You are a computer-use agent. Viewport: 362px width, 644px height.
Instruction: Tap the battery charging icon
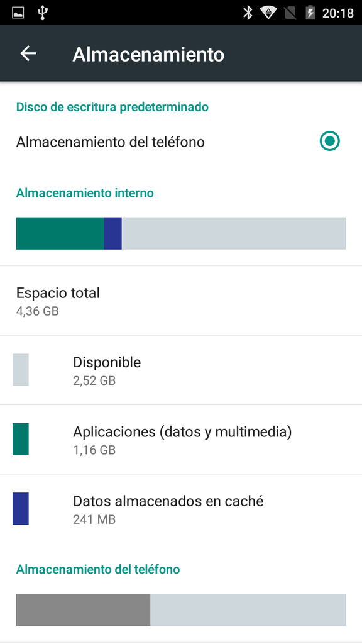pos(310,13)
